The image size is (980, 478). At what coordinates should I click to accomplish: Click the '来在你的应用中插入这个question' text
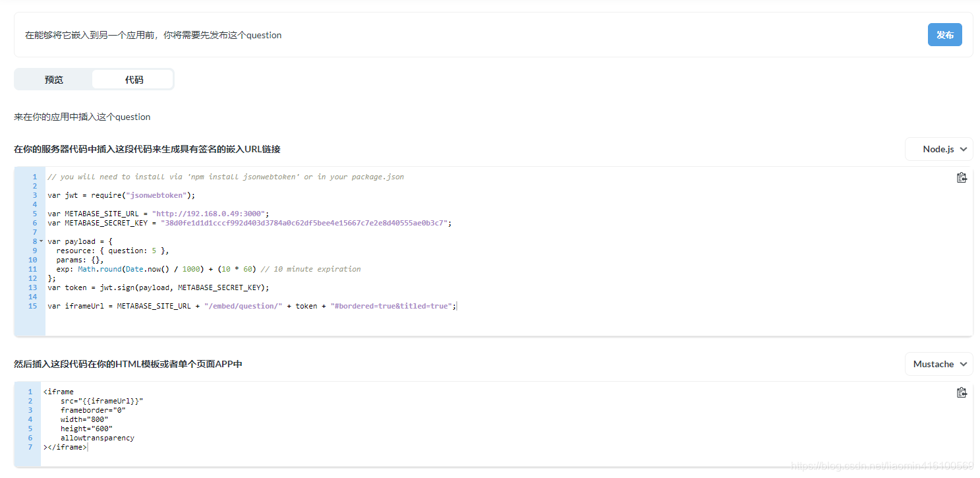82,117
